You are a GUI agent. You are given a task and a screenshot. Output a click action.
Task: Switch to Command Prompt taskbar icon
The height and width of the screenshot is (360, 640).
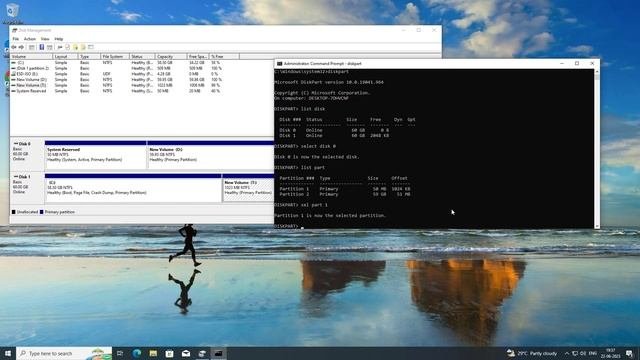(218, 353)
